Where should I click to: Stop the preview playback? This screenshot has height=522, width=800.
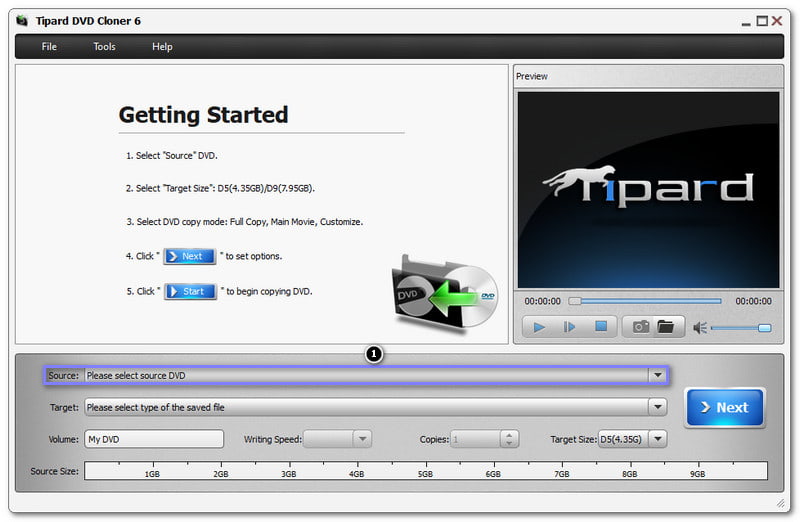click(x=601, y=327)
